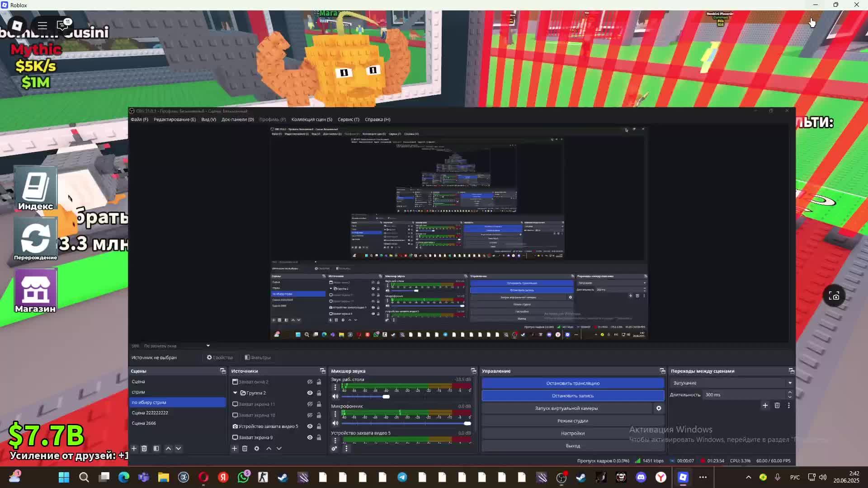This screenshot has width=868, height=488.
Task: Show the hidden Захват экрана 10 source
Action: pyautogui.click(x=310, y=415)
